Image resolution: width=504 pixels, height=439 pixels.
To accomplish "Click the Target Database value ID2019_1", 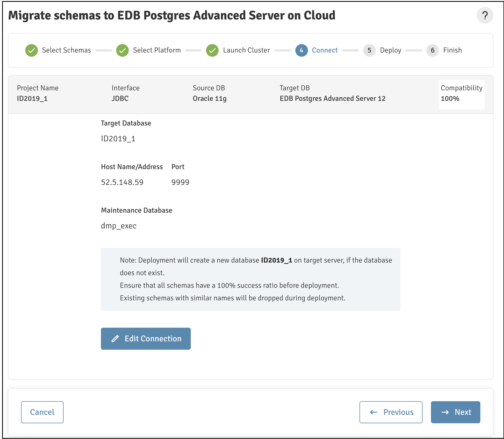I will (118, 139).
